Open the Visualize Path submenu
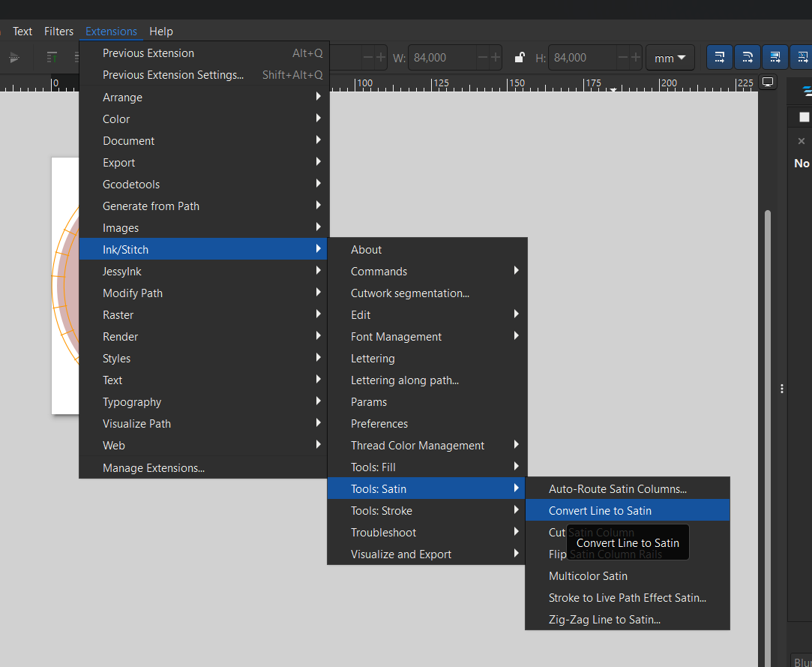812x667 pixels. point(204,424)
